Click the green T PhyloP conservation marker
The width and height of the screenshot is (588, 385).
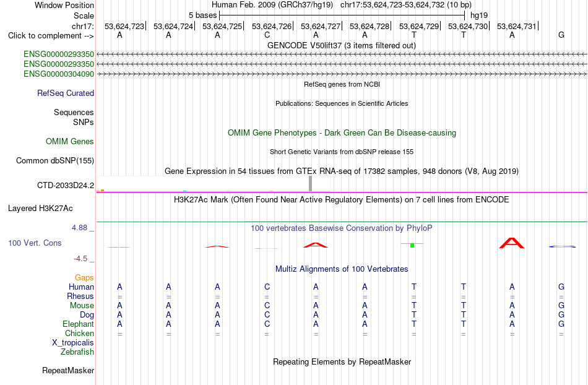tap(412, 245)
